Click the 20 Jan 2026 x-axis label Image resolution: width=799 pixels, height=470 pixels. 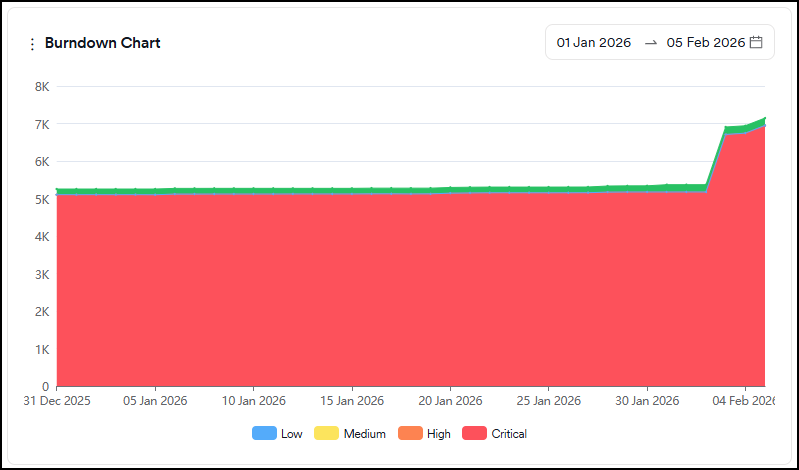tap(450, 401)
